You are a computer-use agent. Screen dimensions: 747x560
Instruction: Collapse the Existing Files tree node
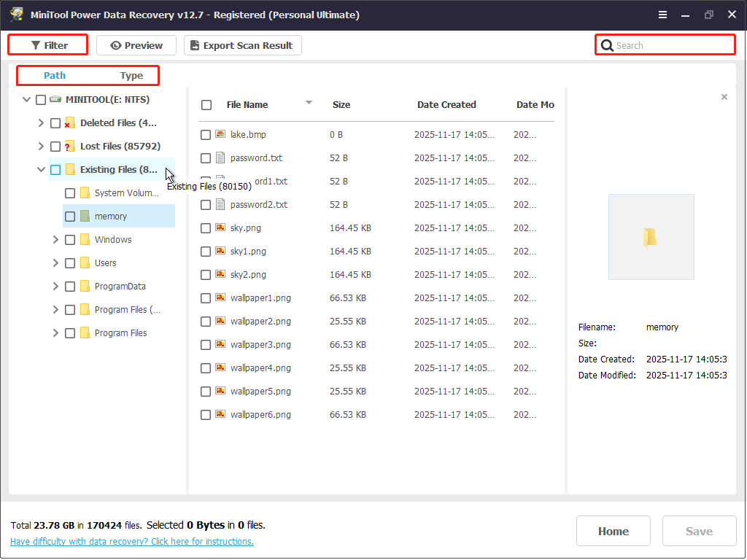[41, 169]
